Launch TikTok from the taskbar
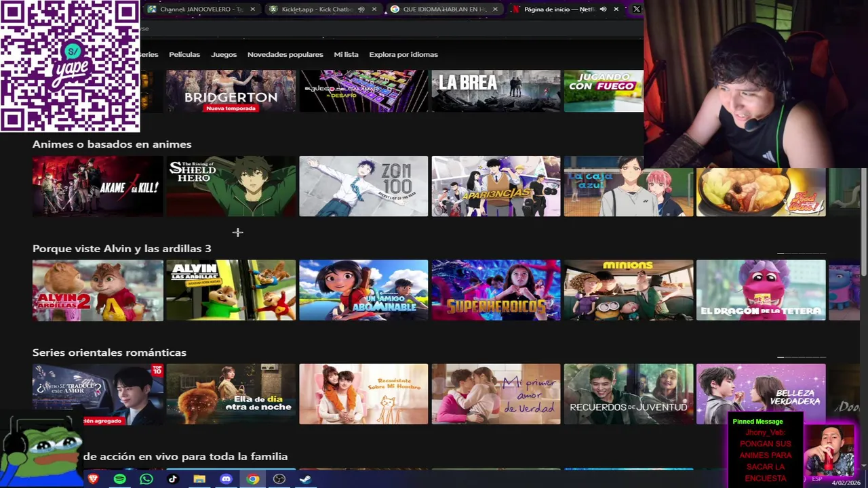Image resolution: width=868 pixels, height=488 pixels. coord(172,479)
